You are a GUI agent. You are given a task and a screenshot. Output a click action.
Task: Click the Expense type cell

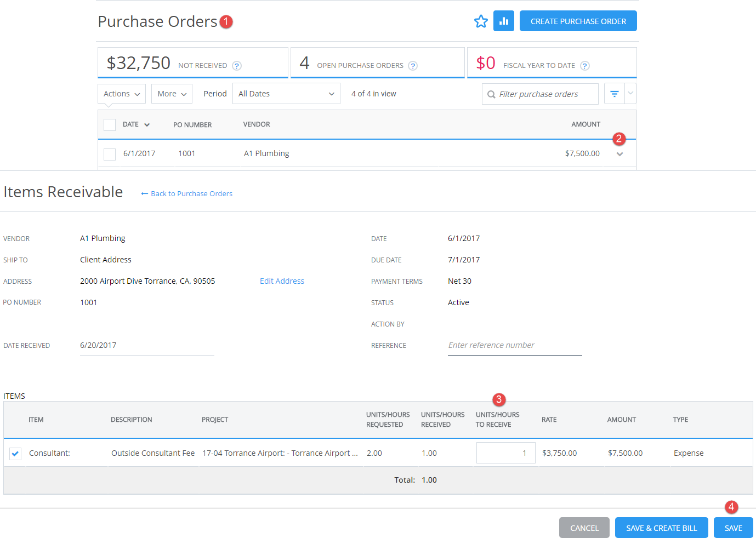[689, 453]
